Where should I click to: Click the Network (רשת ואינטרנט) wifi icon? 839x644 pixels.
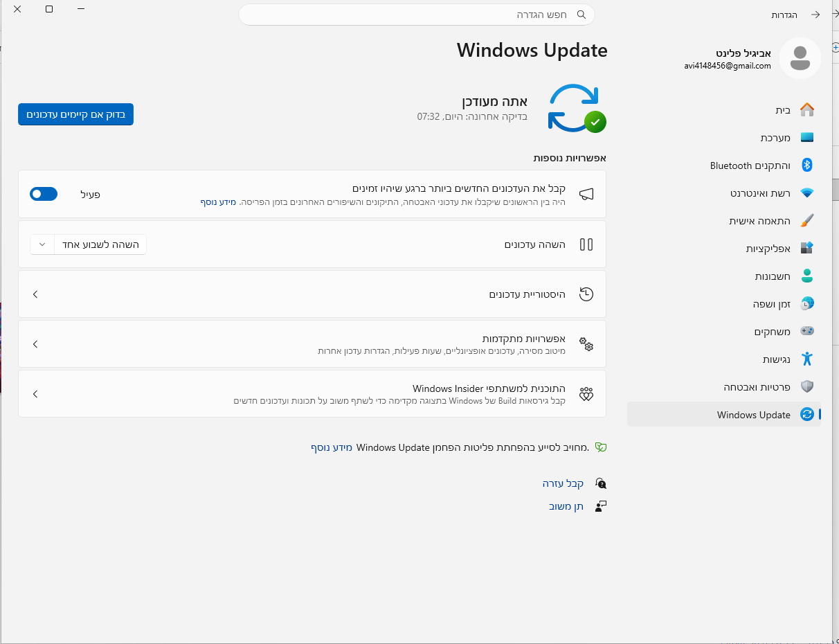(806, 193)
